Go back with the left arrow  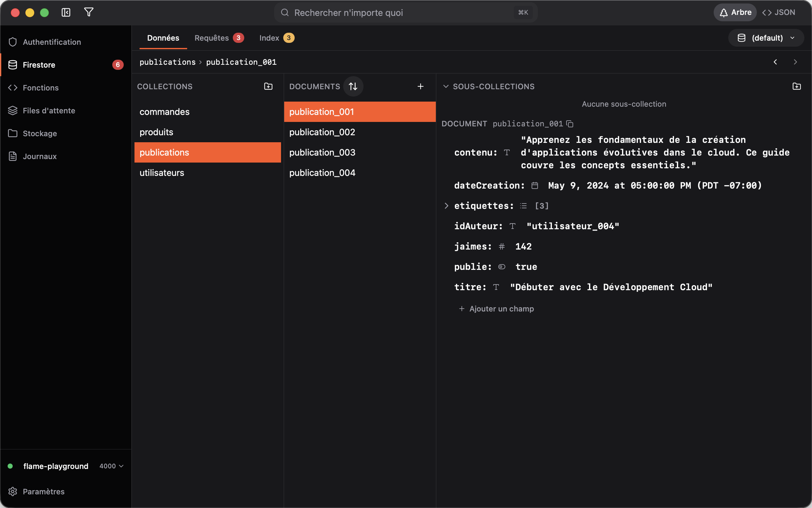click(x=775, y=62)
